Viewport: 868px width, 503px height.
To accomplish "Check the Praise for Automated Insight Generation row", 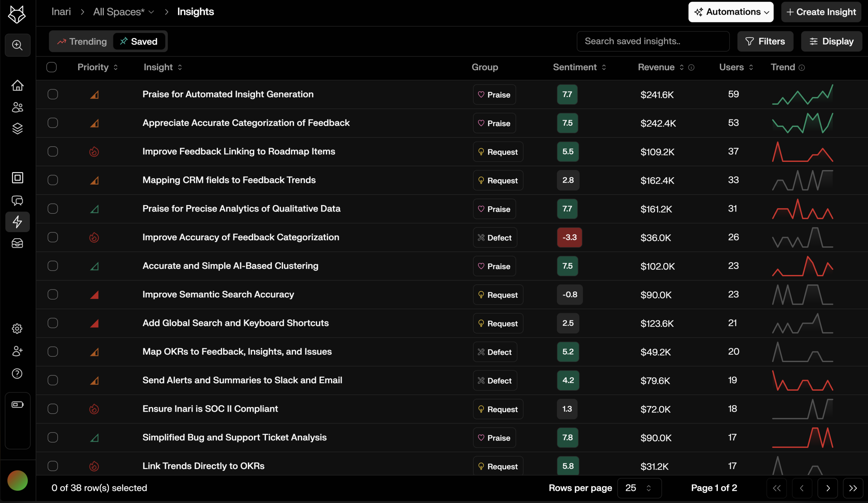I will 53,94.
